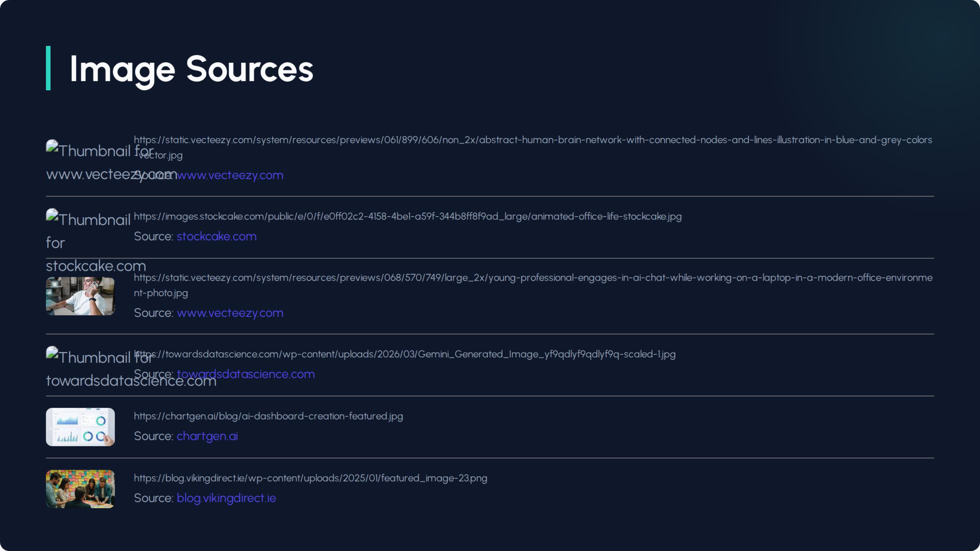This screenshot has width=980, height=551.
Task: Click the thumbnail of the man on the phone at a laptop
Action: (x=80, y=296)
